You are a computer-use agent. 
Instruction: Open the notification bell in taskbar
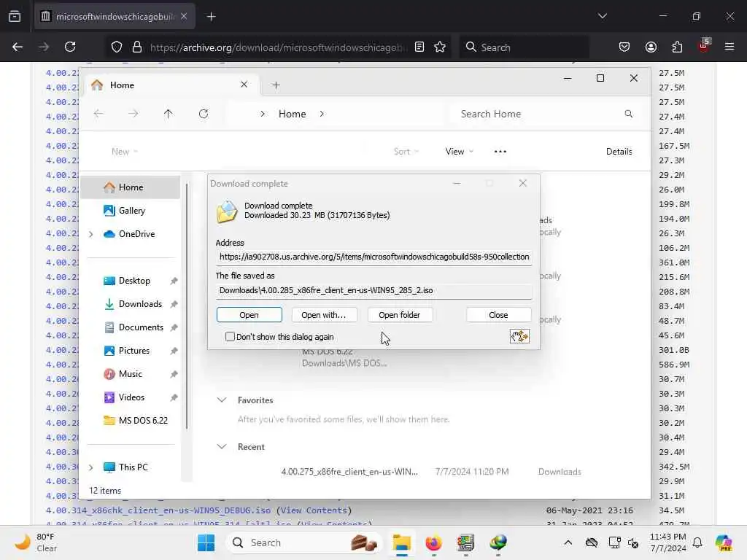pos(697,542)
